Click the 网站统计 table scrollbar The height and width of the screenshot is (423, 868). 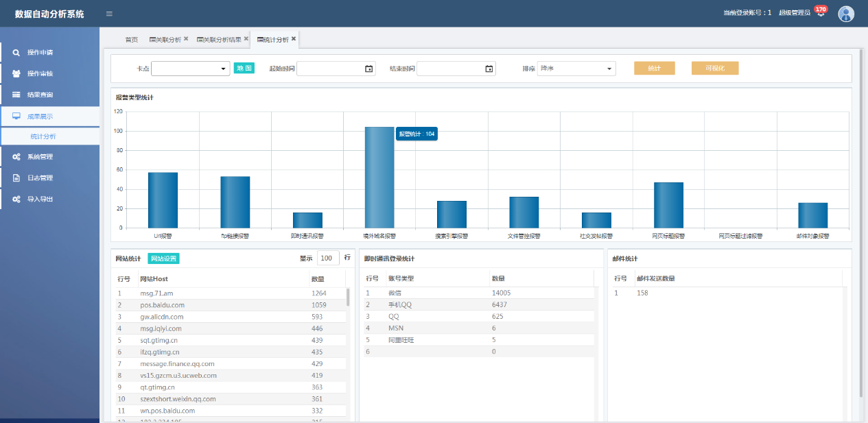348,298
